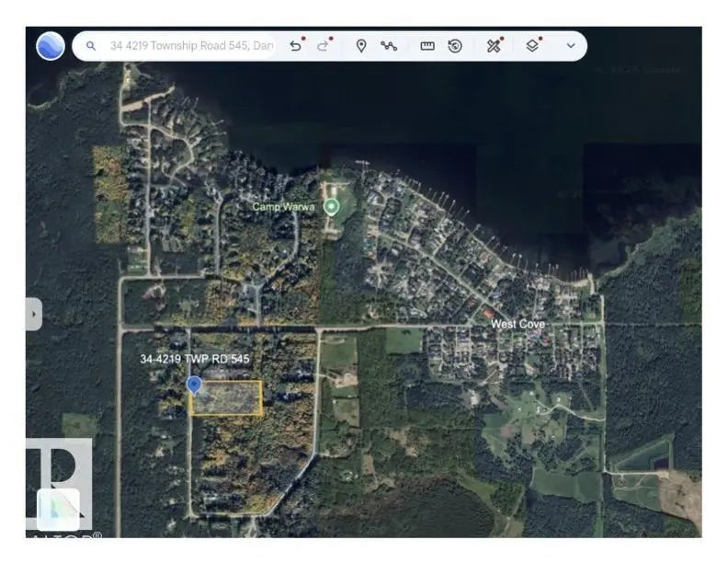728x563 pixels.
Task: Redo the last undone action
Action: point(323,46)
